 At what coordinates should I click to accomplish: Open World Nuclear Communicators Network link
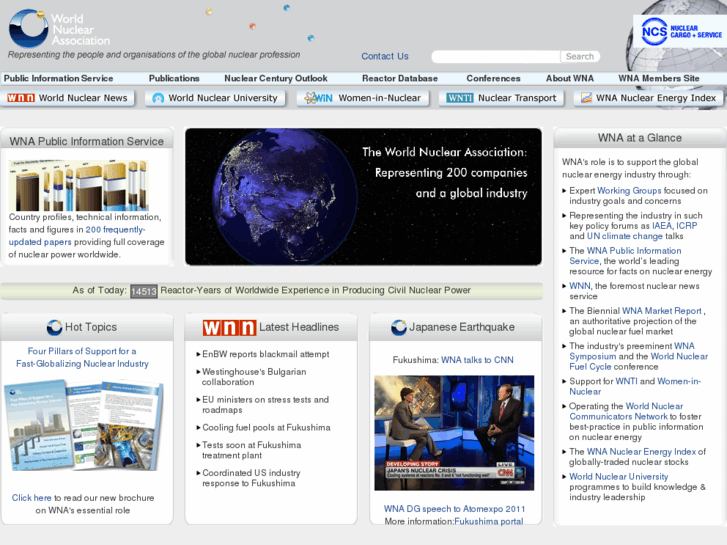[626, 411]
